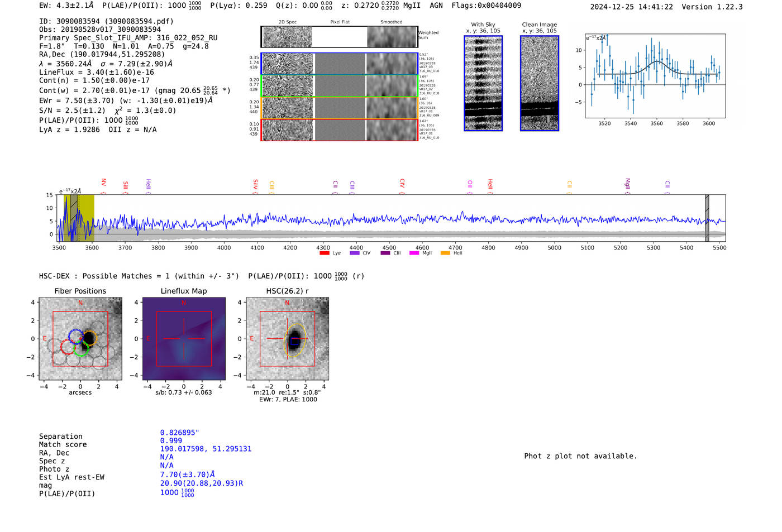
Task: Select the red-bordered fiber spectrum row
Action: (340, 130)
